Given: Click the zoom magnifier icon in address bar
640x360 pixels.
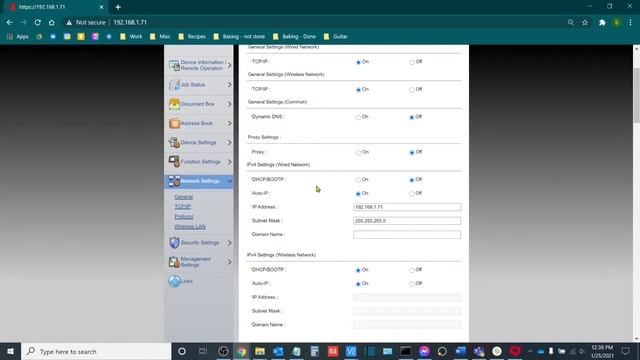Looking at the screenshot, I should click(x=571, y=22).
